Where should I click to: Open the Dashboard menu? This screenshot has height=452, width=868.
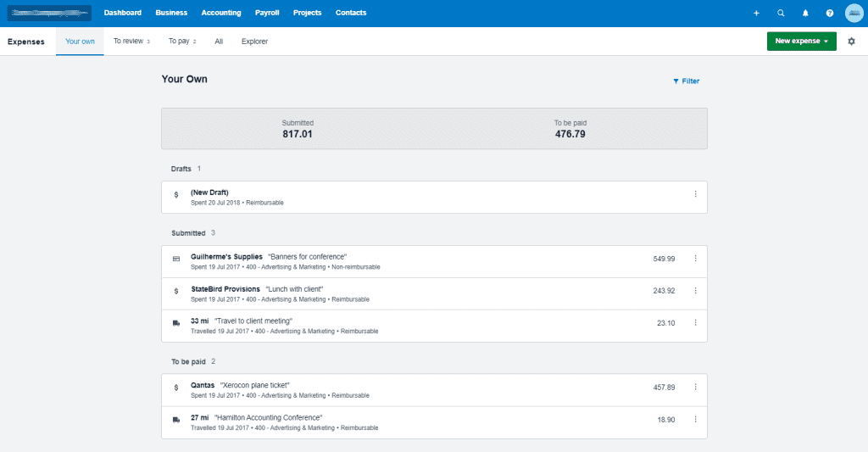coord(122,13)
